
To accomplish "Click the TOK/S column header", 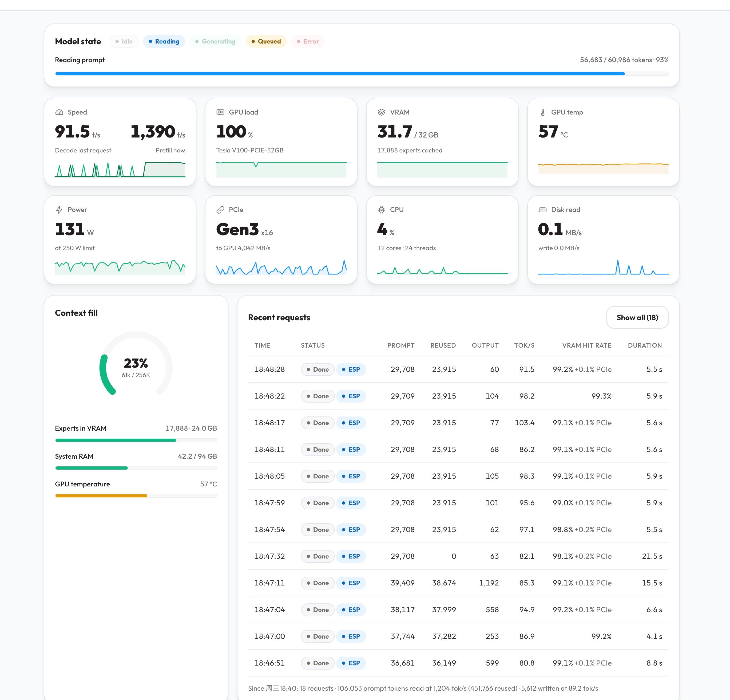I will pyautogui.click(x=524, y=345).
